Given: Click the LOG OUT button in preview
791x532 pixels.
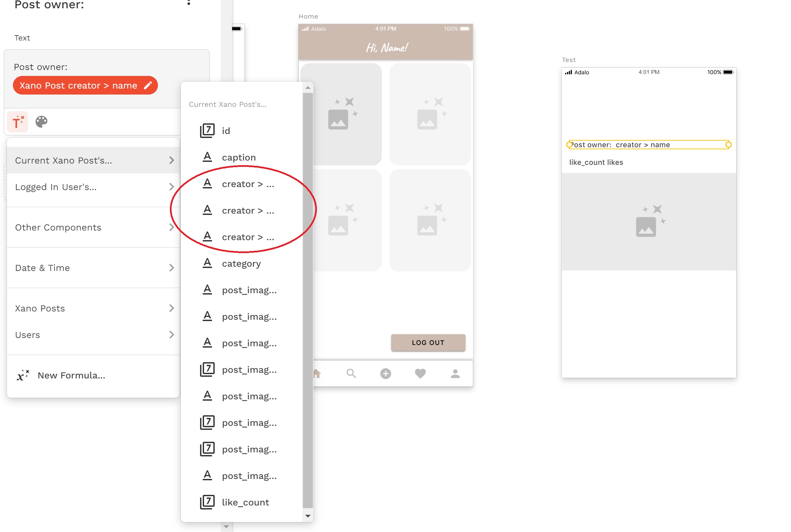Looking at the screenshot, I should click(x=428, y=342).
